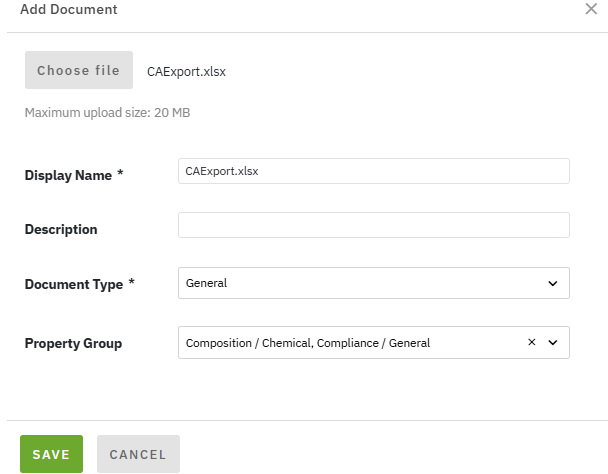
Task: Click the Description label
Action: click(61, 229)
